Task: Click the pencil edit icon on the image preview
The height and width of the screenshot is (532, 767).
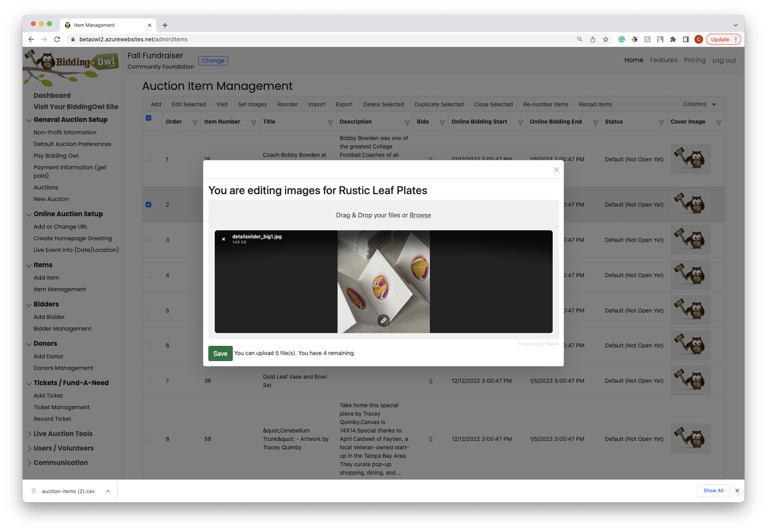Action: click(384, 320)
